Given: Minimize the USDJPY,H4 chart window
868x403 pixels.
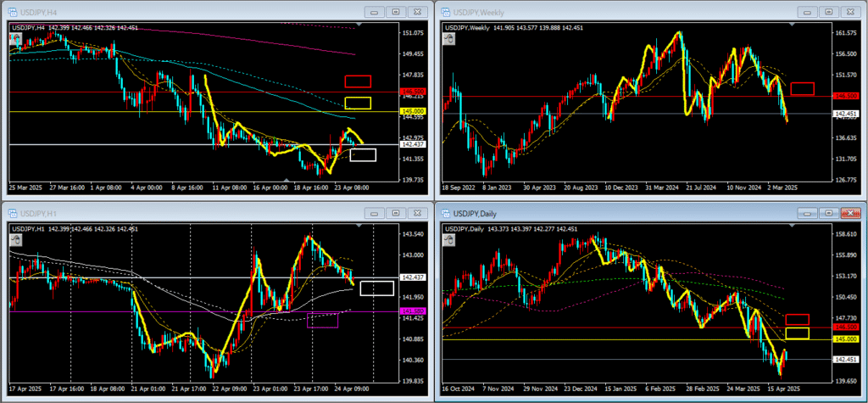Looking at the screenshot, I should tap(375, 12).
